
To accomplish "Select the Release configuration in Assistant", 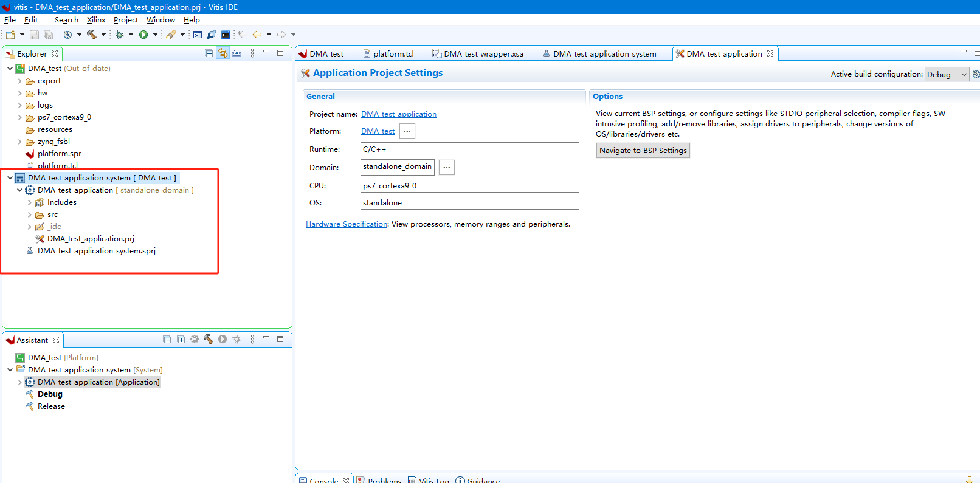I will [x=51, y=406].
